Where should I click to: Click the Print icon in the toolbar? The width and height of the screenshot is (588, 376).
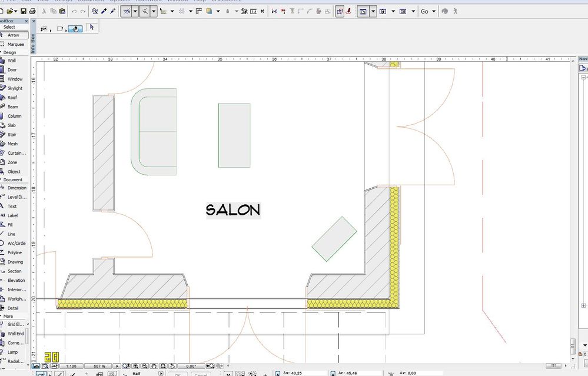coord(32,11)
